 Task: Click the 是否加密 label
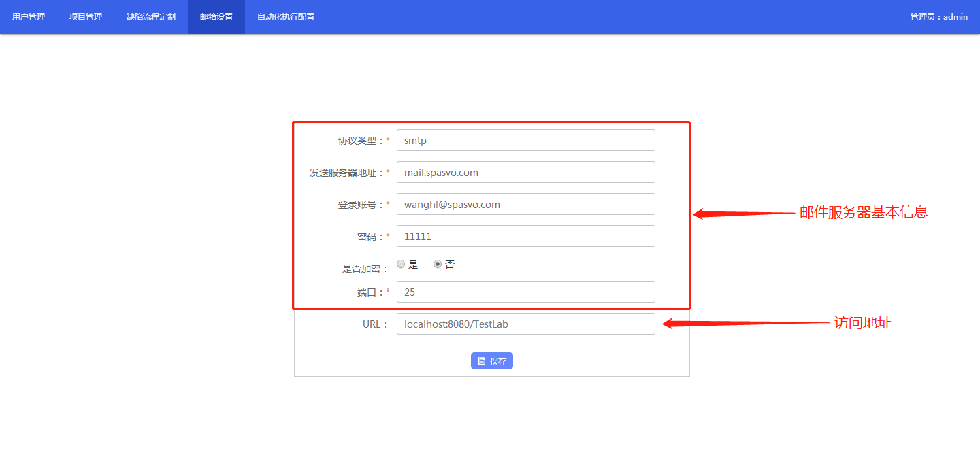(x=365, y=269)
